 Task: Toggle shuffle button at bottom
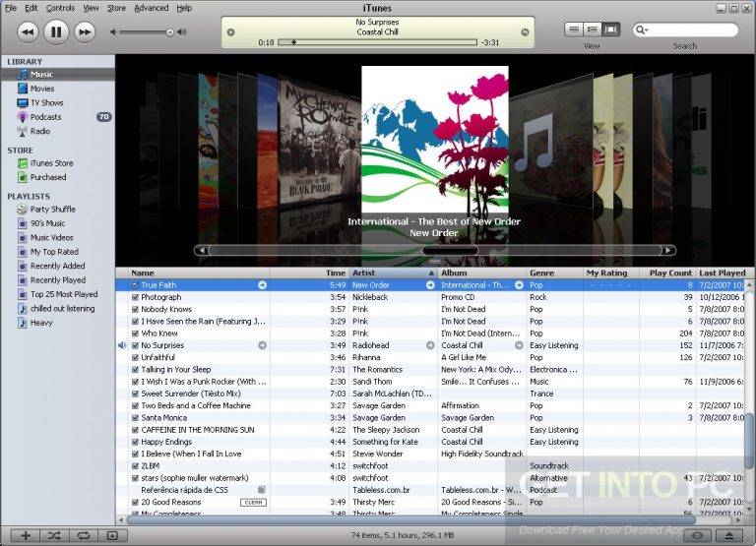pos(54,535)
